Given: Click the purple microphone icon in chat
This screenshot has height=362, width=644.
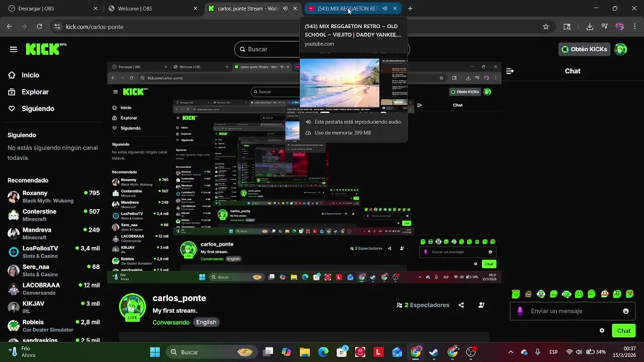Looking at the screenshot, I should [x=520, y=311].
